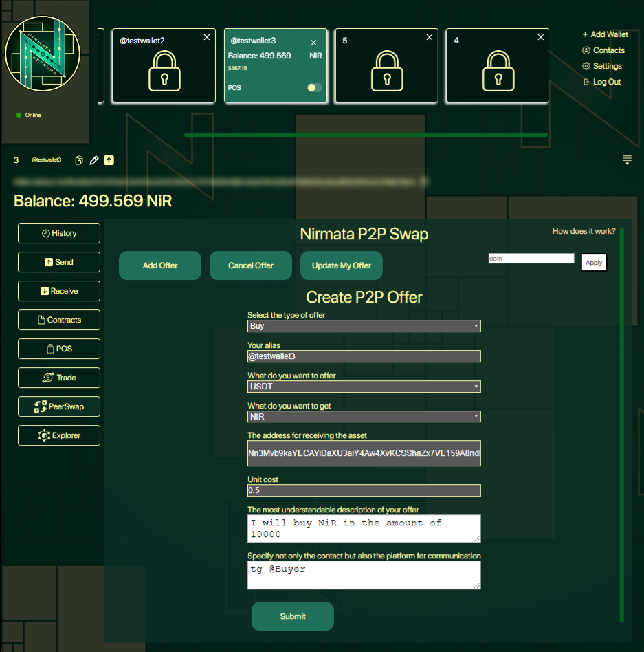
Task: Go to the Contracts section
Action: 59,320
